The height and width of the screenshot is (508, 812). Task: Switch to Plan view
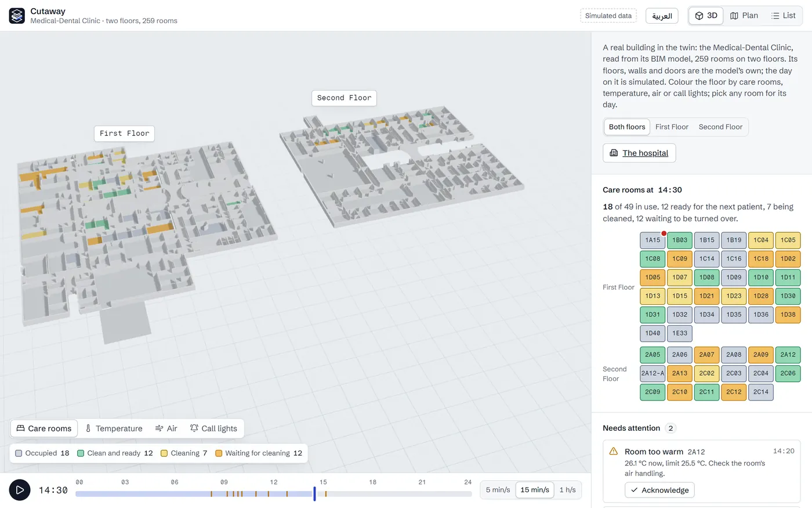(744, 16)
